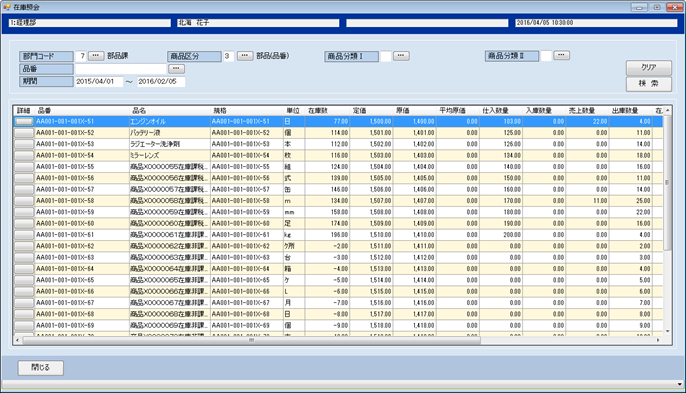The width and height of the screenshot is (686, 393).
Task: Open lookup next to 商品分類Ⅰ field
Action: tap(401, 56)
